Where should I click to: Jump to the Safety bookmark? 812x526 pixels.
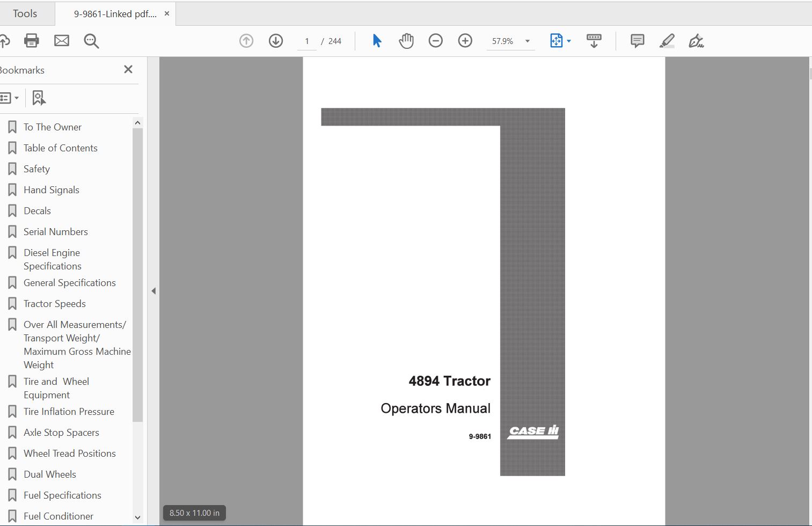36,169
